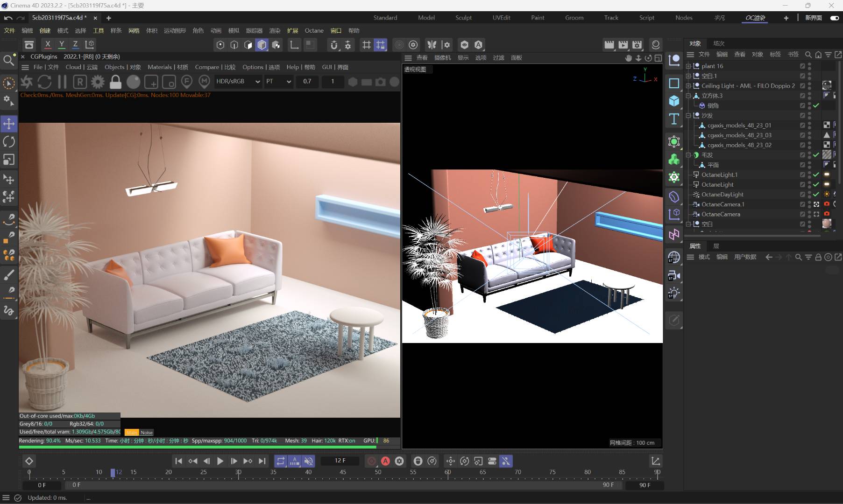Click the current frame field showing 12 F
This screenshot has width=843, height=504.
click(x=340, y=461)
